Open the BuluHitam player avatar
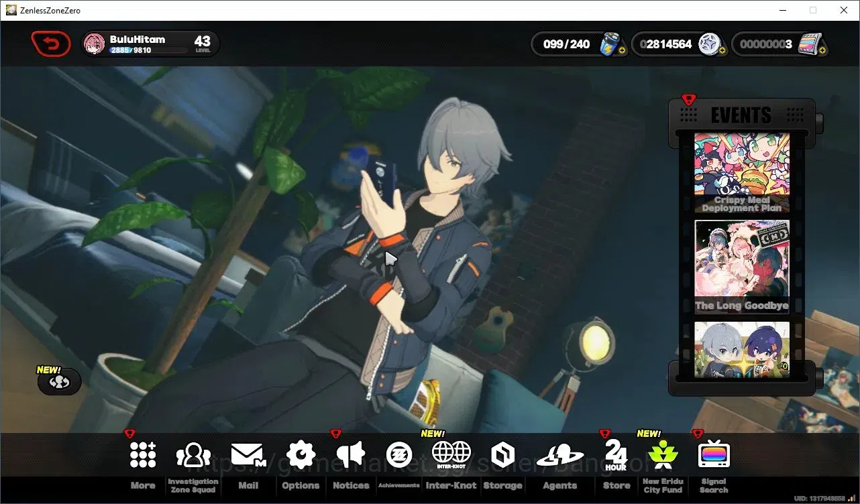 coord(95,44)
